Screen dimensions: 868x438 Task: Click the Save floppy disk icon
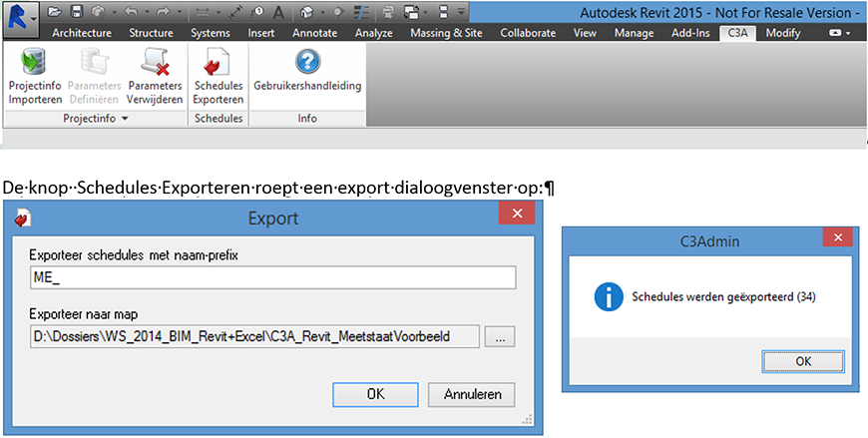pyautogui.click(x=77, y=12)
